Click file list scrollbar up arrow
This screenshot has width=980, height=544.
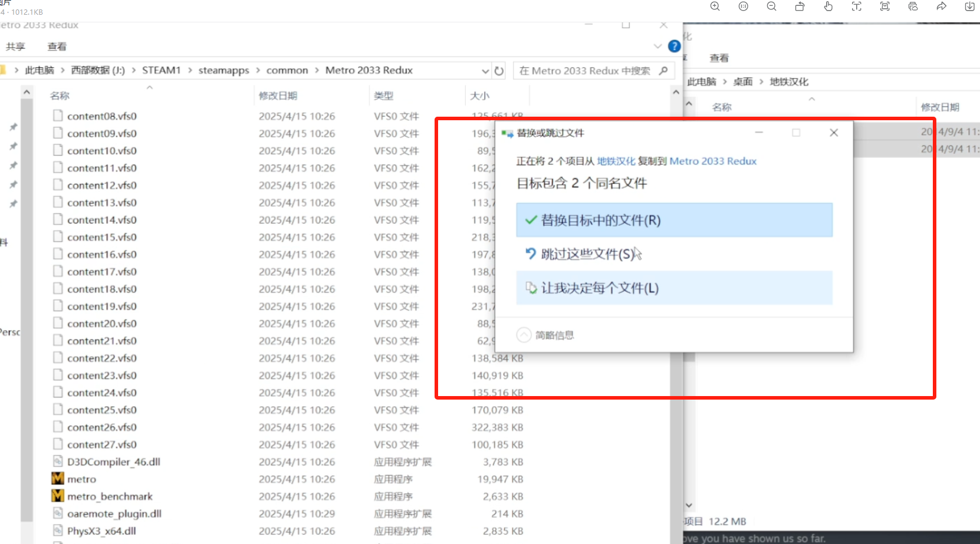click(x=676, y=92)
